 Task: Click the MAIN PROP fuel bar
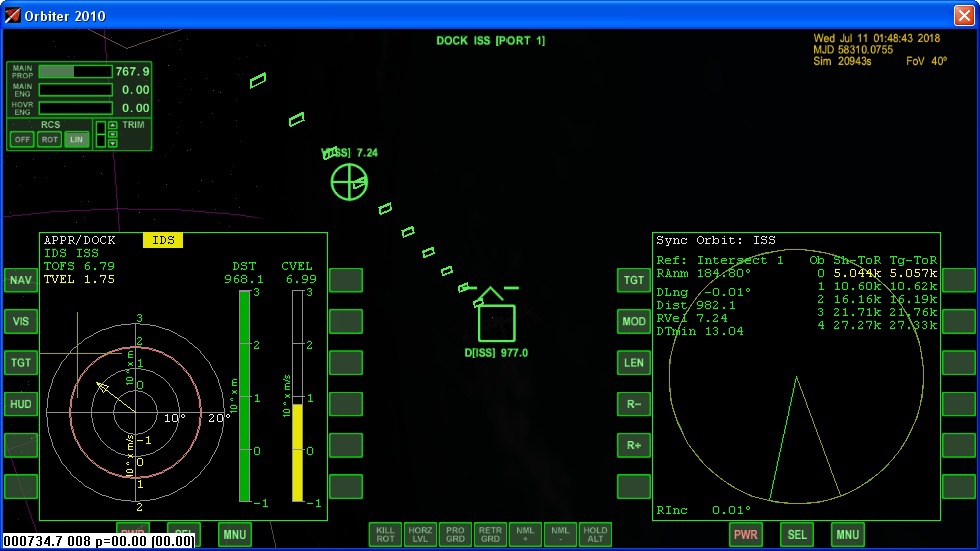pos(76,72)
